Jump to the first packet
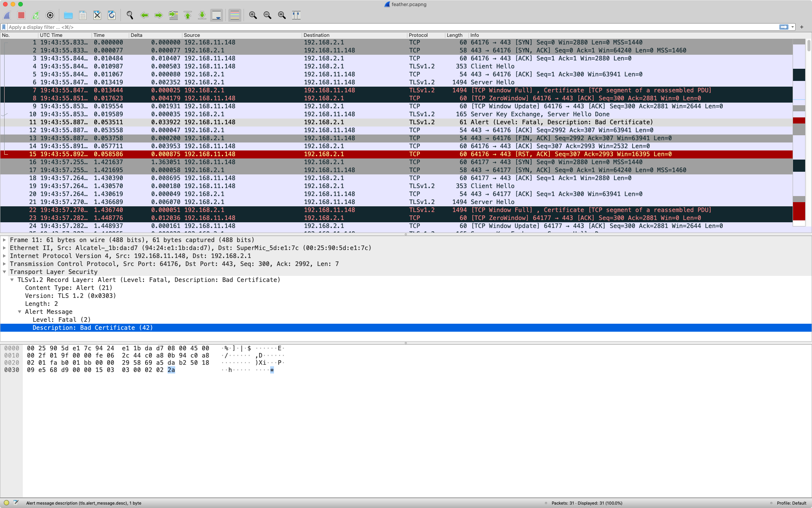812x508 pixels. pyautogui.click(x=188, y=15)
